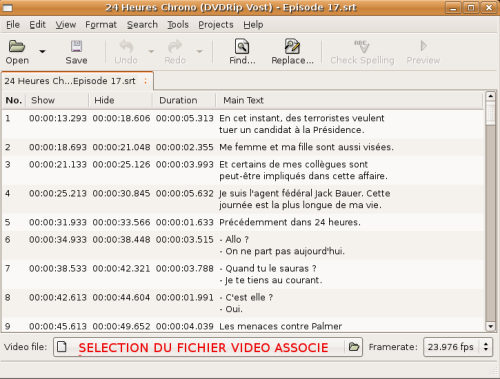This screenshot has width=500, height=379.
Task: Click the Find magnifier icon
Action: point(242,46)
